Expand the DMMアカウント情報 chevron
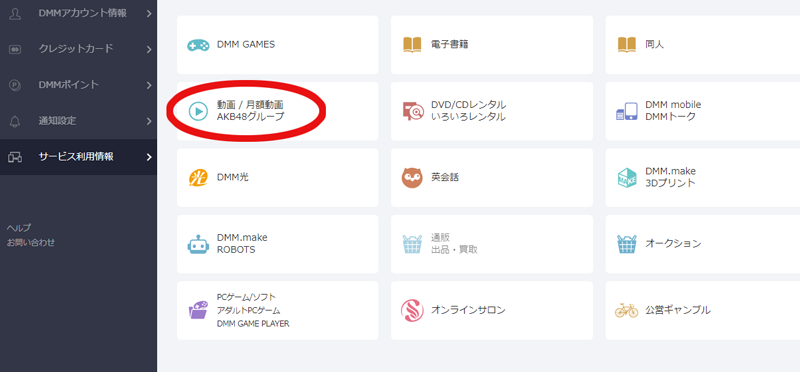This screenshot has width=800, height=372. [x=148, y=14]
